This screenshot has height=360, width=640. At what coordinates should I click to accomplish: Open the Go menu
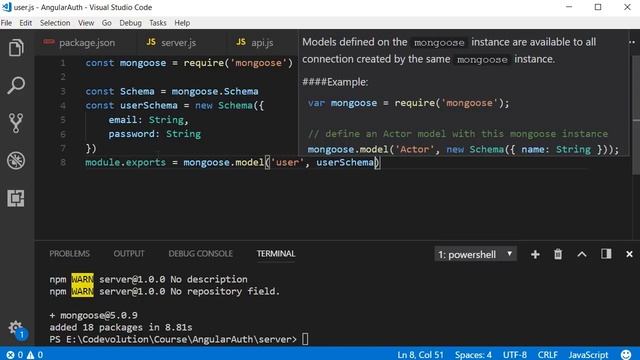tap(107, 23)
